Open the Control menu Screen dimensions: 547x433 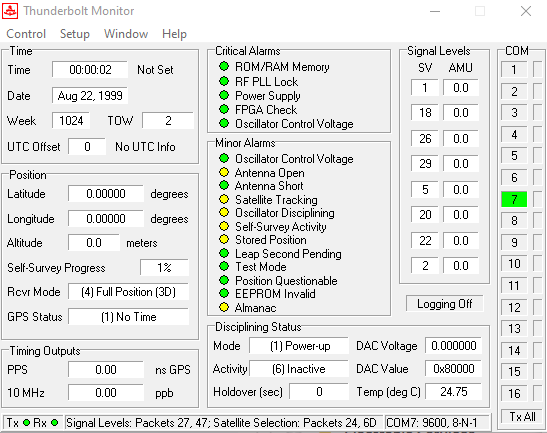pyautogui.click(x=26, y=34)
